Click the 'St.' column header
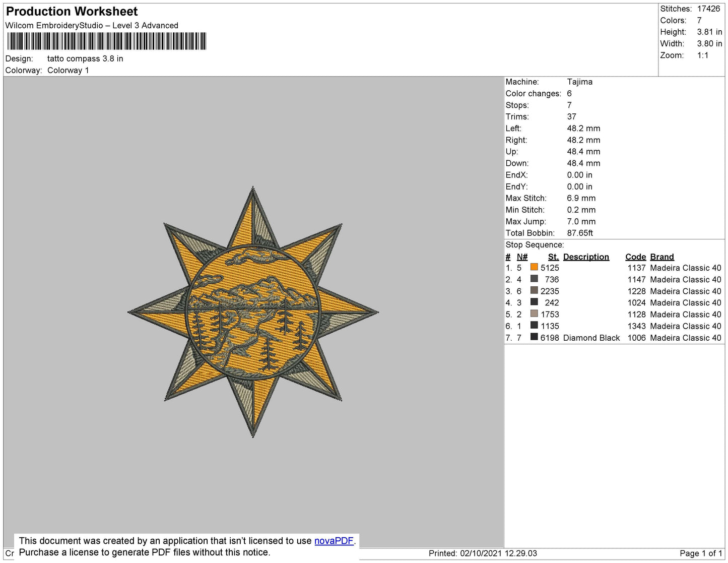The image size is (728, 563). (554, 257)
